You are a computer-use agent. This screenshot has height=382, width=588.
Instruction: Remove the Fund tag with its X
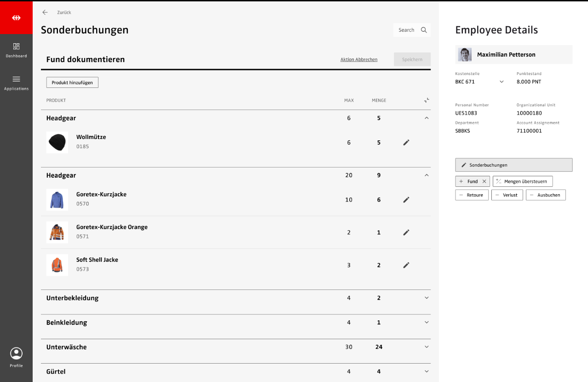tap(484, 181)
